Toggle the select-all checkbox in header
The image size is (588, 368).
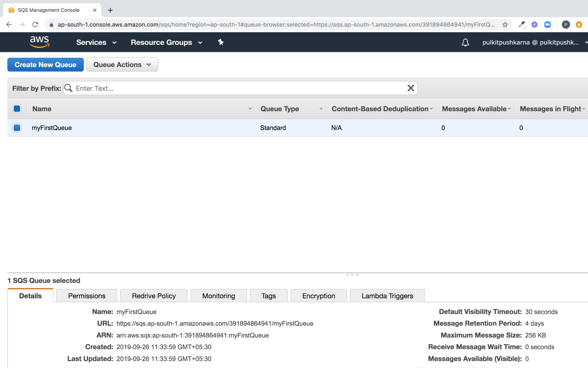17,109
